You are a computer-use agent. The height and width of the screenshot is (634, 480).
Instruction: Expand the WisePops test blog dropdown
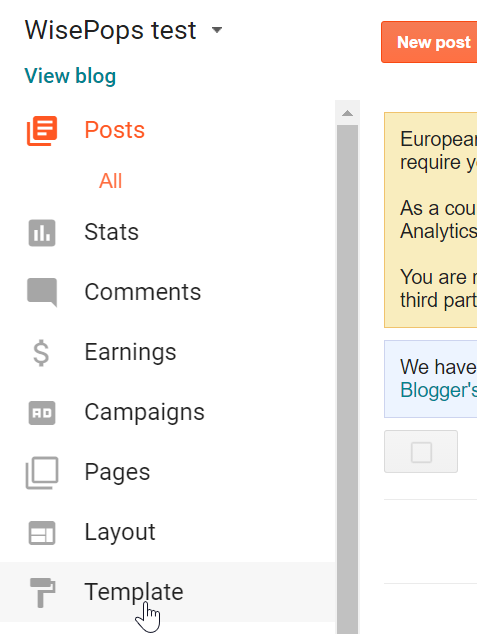point(217,30)
